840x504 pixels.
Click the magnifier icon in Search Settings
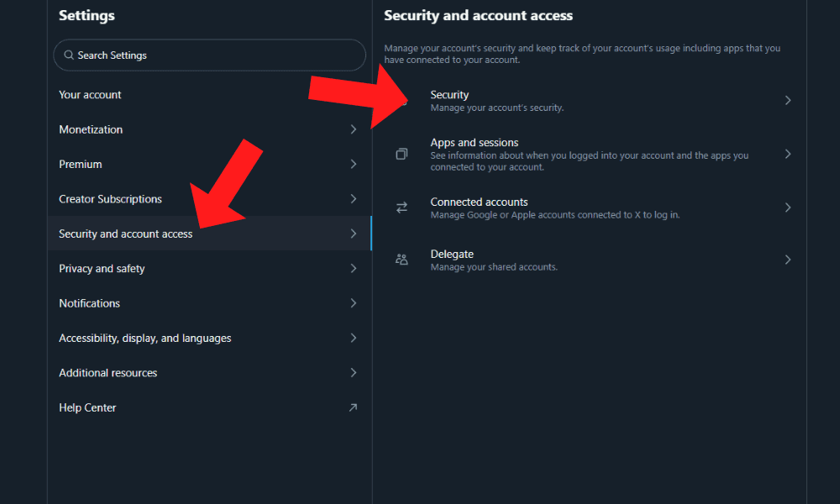click(x=68, y=55)
